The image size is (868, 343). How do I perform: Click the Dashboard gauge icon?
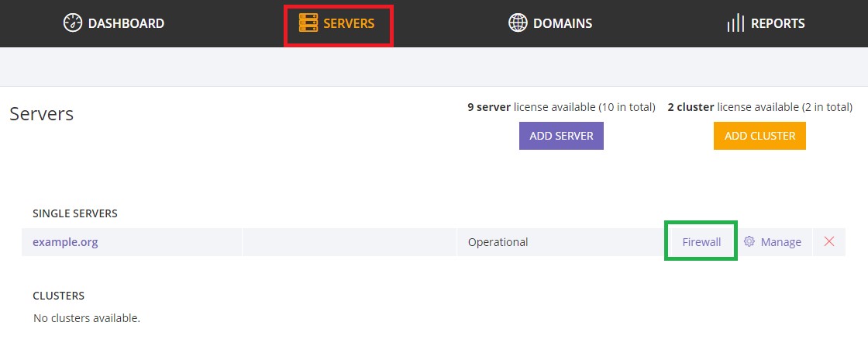coord(72,23)
